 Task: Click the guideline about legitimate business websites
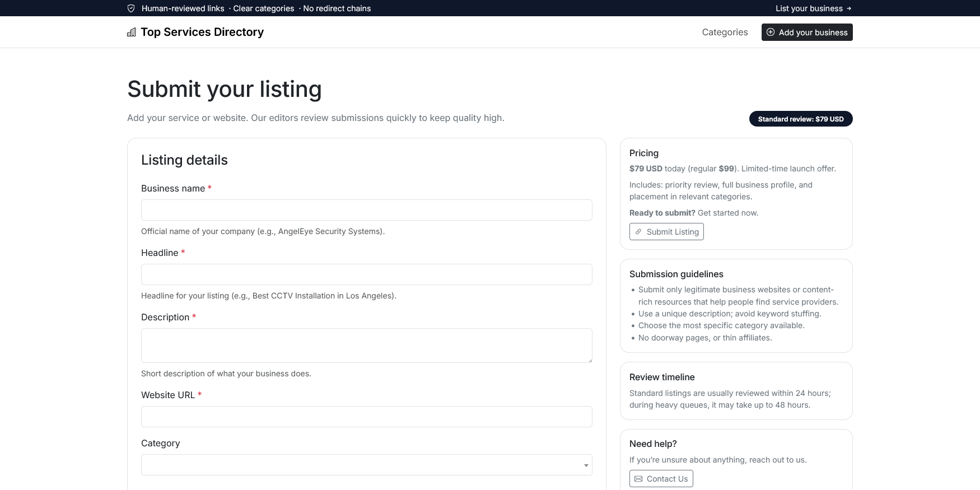(x=738, y=296)
